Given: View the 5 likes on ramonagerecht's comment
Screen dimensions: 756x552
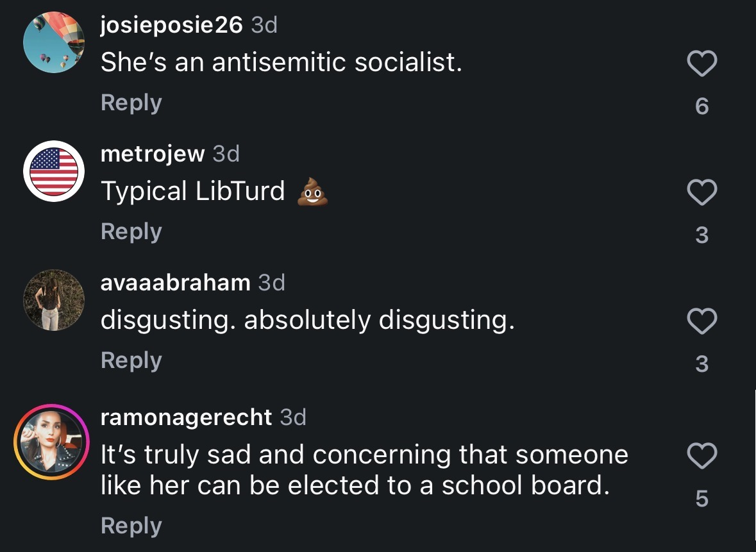Looking at the screenshot, I should click(x=702, y=499).
